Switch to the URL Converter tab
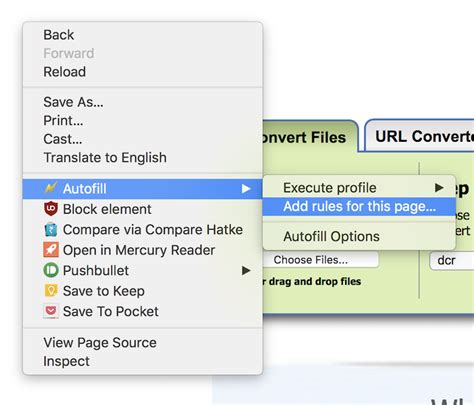This screenshot has height=405, width=474. click(x=420, y=136)
